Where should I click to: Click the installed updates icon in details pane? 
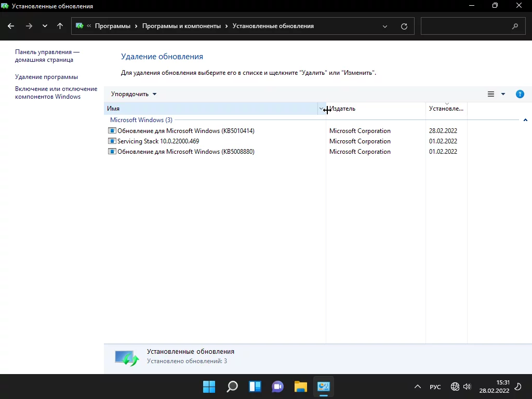(x=127, y=358)
